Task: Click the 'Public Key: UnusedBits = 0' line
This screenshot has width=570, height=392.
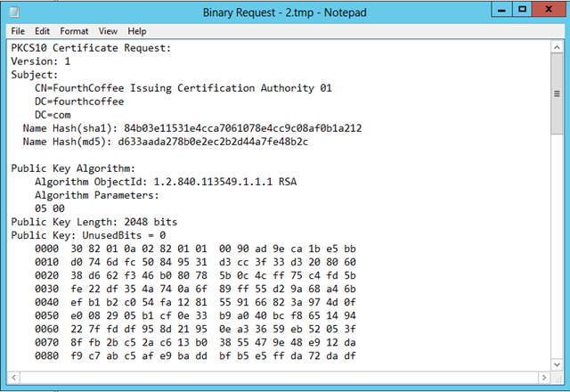Action: pyautogui.click(x=88, y=235)
